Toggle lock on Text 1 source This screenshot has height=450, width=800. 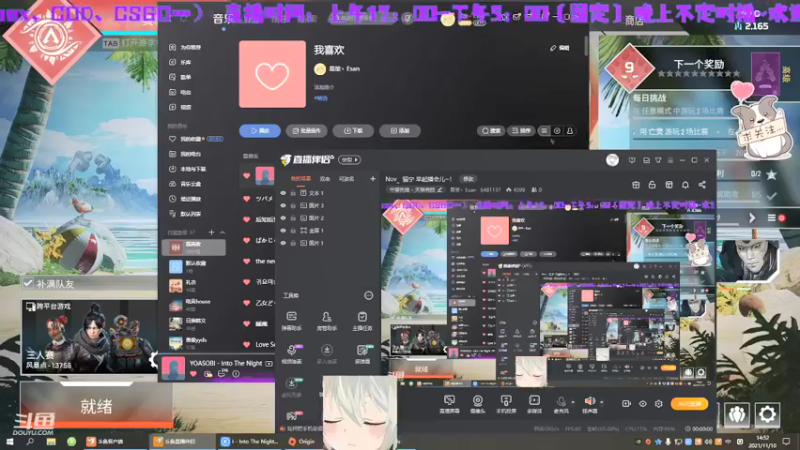click(x=293, y=193)
